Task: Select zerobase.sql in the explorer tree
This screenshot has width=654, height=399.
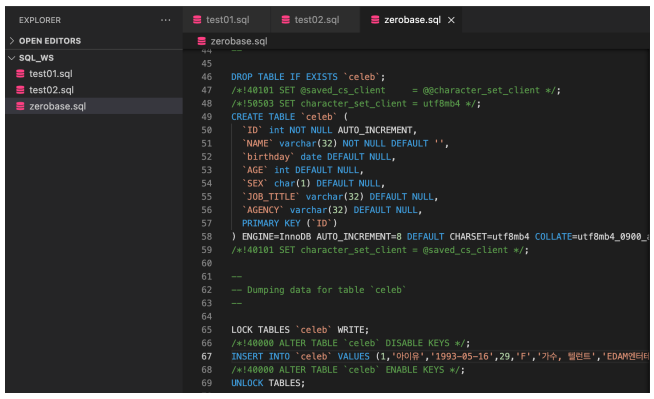Action: click(94, 106)
